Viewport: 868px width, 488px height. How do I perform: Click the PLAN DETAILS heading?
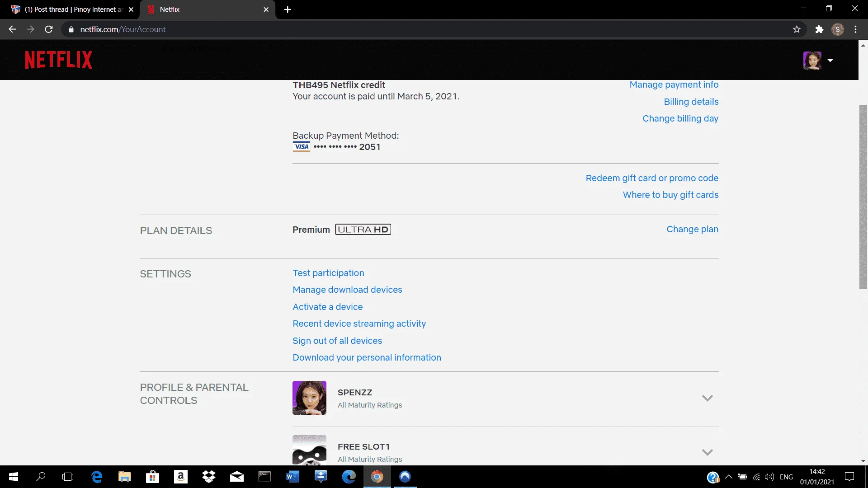tap(176, 230)
